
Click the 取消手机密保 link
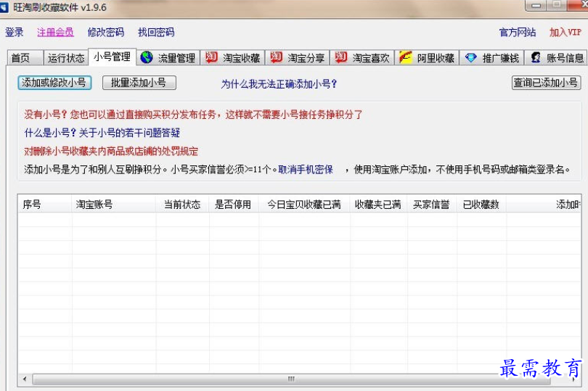[x=306, y=170]
